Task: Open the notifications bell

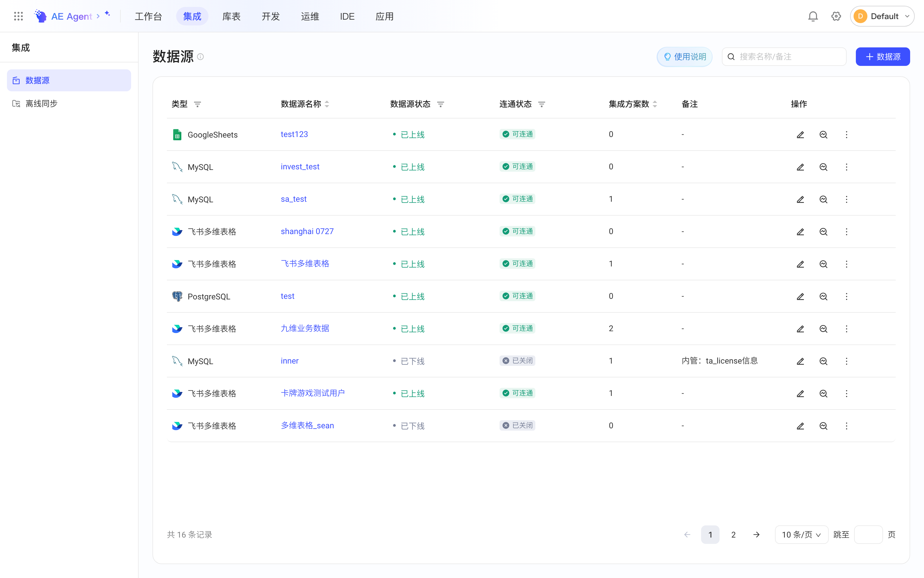Action: click(813, 16)
